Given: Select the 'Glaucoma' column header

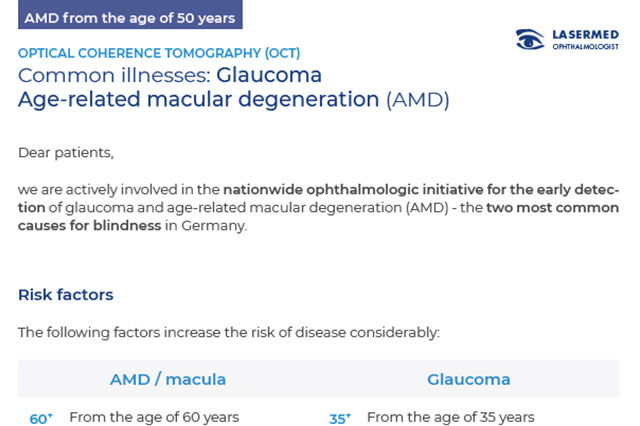Looking at the screenshot, I should [469, 379].
